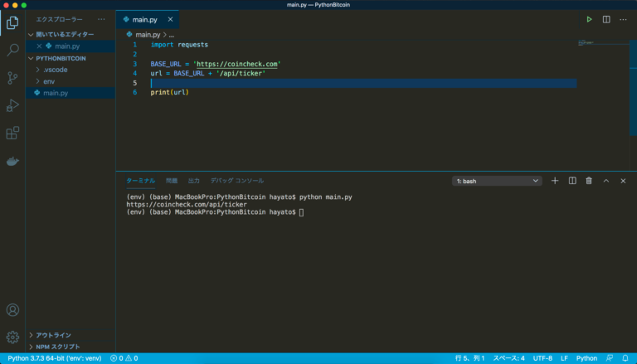Open editor More Actions ellipsis
The width and height of the screenshot is (637, 364).
(x=623, y=20)
